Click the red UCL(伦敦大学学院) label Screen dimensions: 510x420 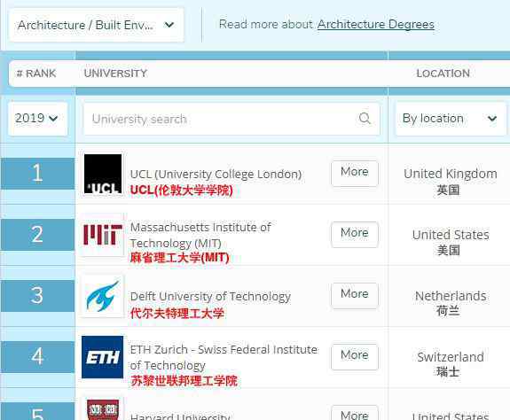pyautogui.click(x=182, y=191)
